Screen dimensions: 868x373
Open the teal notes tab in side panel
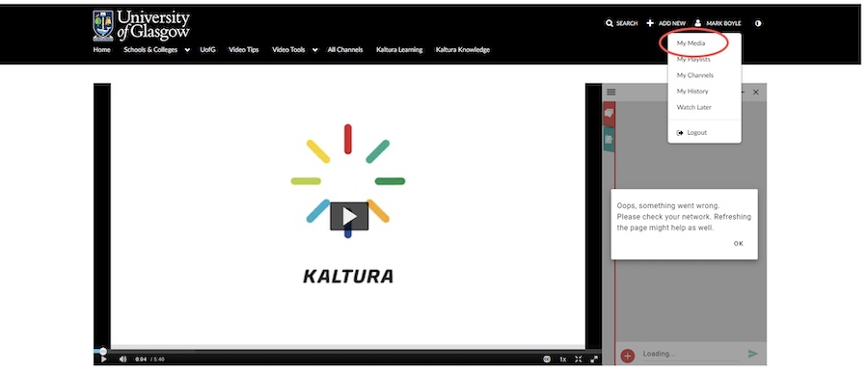click(x=609, y=139)
